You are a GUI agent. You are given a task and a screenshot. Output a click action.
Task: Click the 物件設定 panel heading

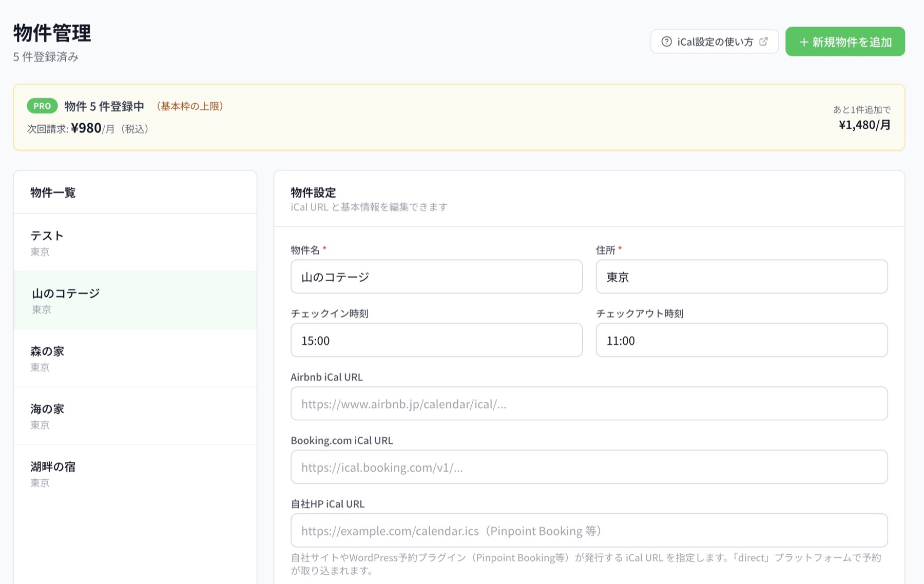313,192
